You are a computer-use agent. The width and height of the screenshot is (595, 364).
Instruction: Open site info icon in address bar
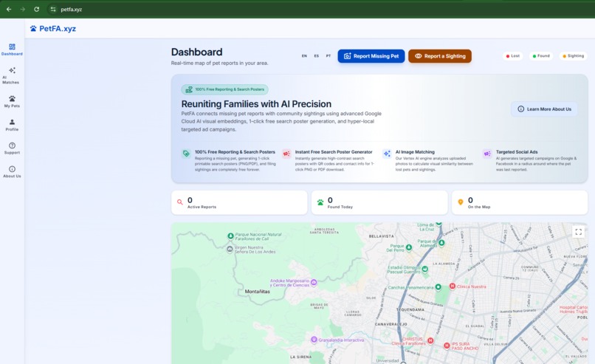(53, 9)
